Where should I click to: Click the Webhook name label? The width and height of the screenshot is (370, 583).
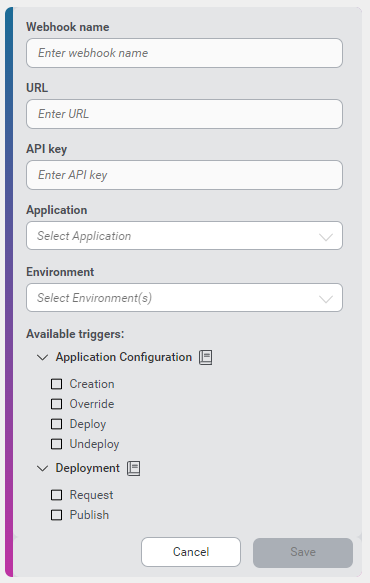(x=68, y=27)
